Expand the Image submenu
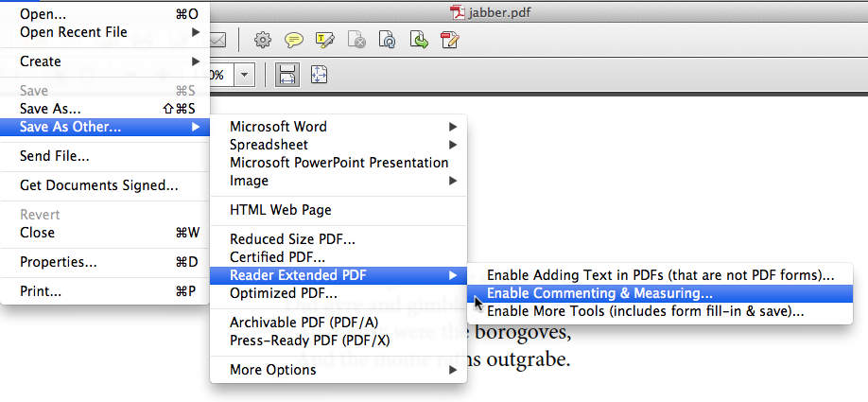This screenshot has width=868, height=402. click(x=339, y=181)
